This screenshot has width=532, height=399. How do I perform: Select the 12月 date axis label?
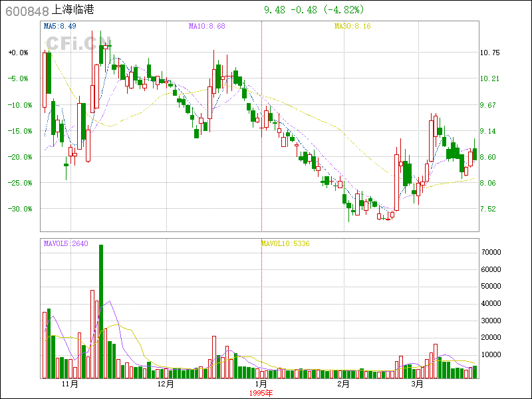[x=166, y=384]
